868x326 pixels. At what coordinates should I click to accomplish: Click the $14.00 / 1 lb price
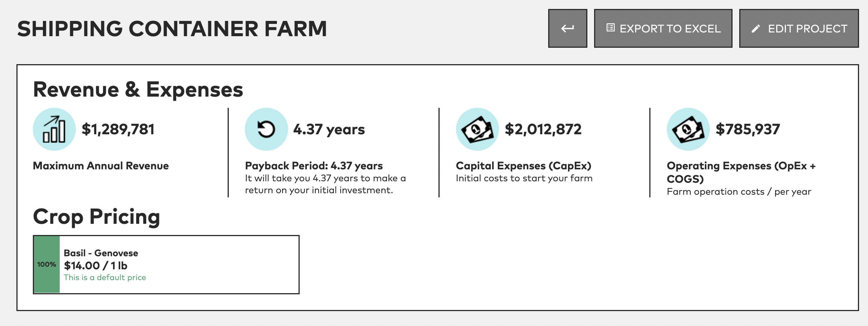[96, 266]
